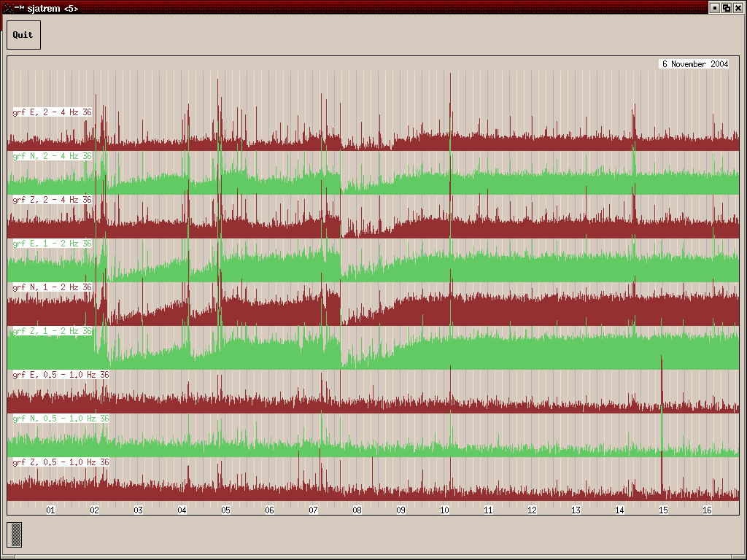Click hour 02 on the time axis
This screenshot has width=747, height=560.
click(x=94, y=510)
